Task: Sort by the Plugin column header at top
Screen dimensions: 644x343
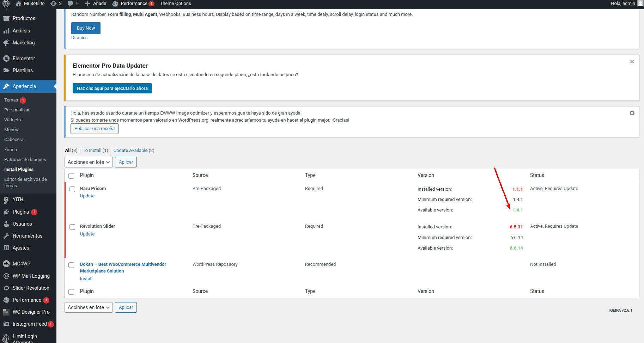Action: point(87,175)
